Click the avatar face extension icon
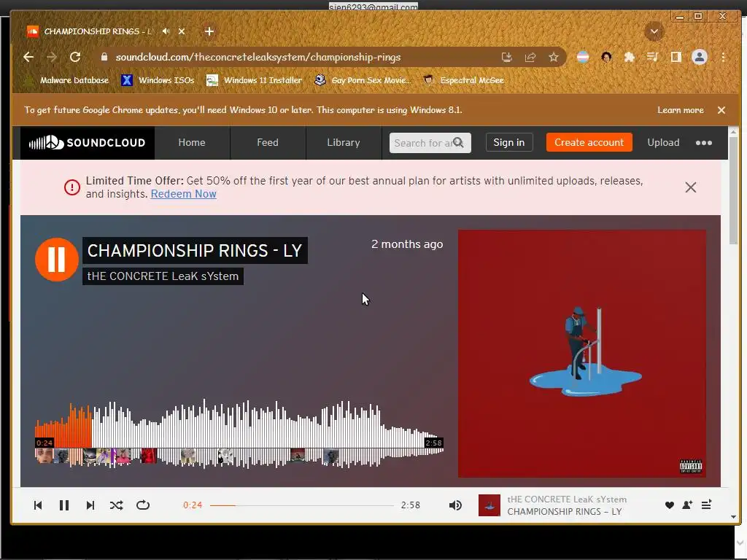Viewport: 747px width, 560px height. point(606,57)
